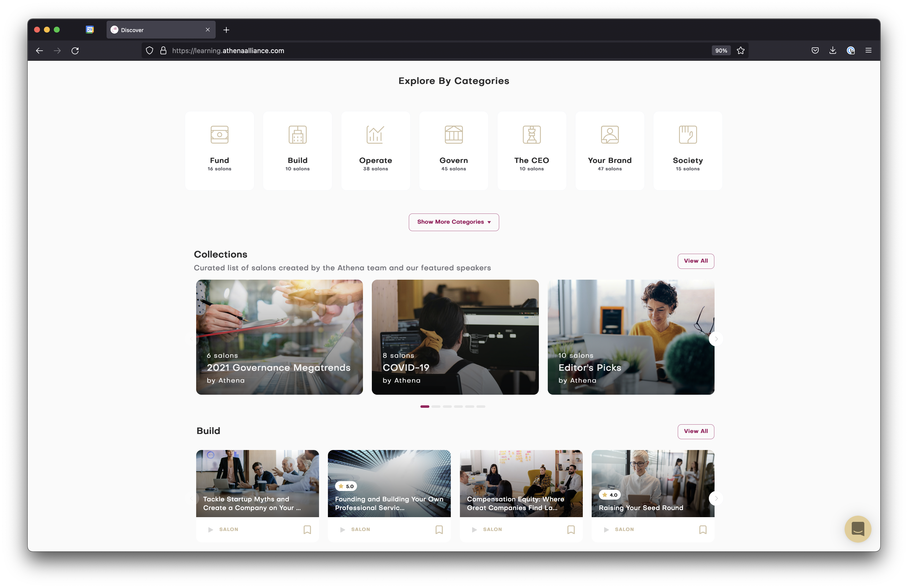The height and width of the screenshot is (588, 908).
Task: Open a new browser tab
Action: 226,30
